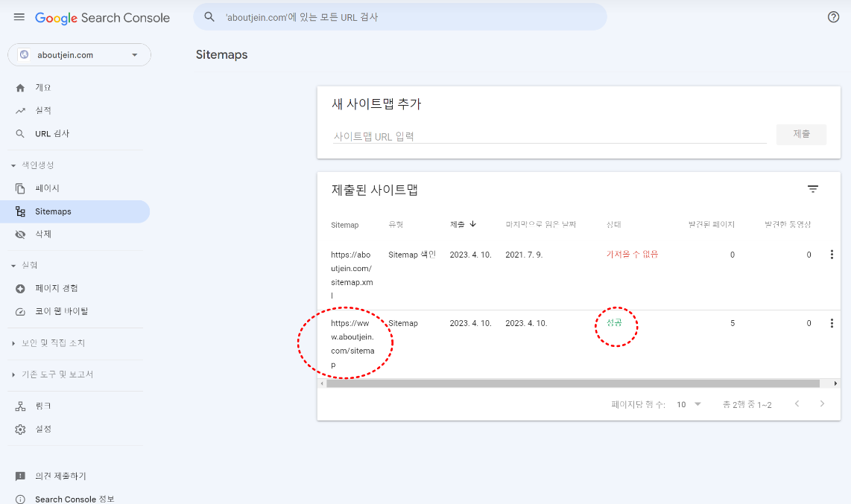Click the home icon beside 개요
851x504 pixels.
(20, 88)
